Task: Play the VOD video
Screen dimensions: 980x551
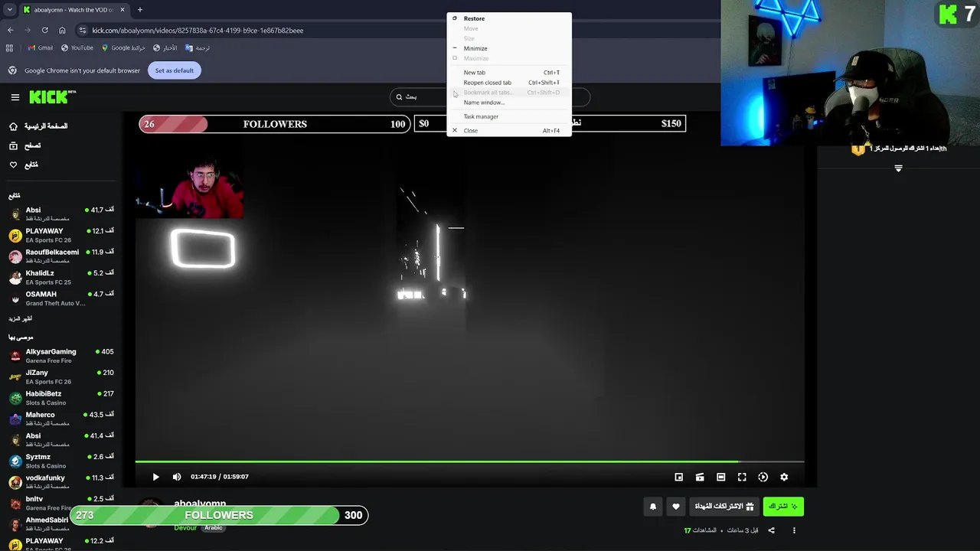Action: (x=155, y=477)
